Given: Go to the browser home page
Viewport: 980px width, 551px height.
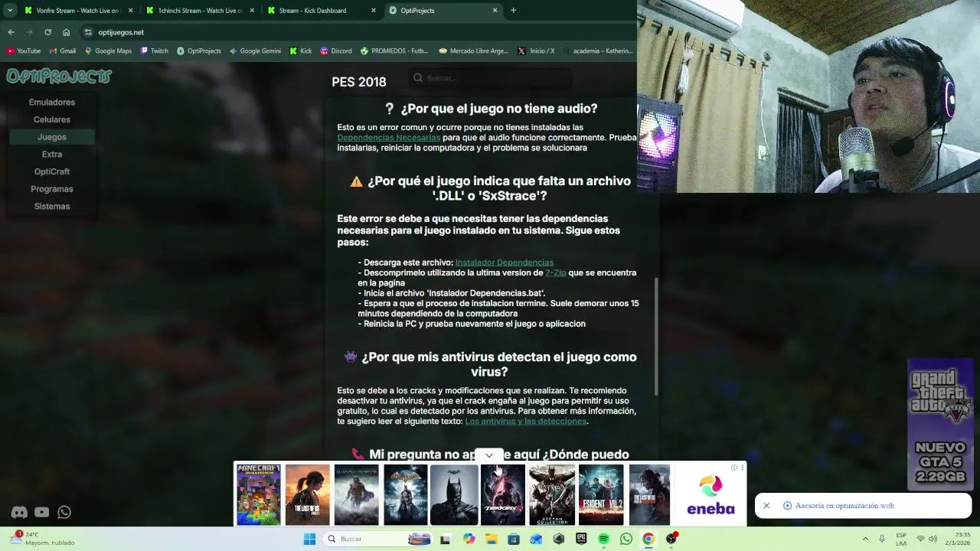Looking at the screenshot, I should click(66, 32).
